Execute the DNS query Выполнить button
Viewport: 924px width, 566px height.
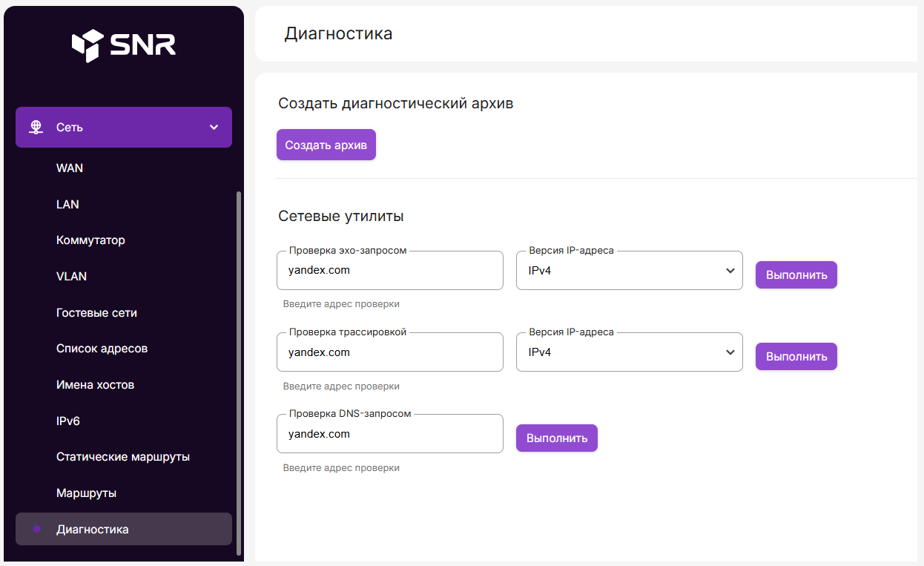point(556,438)
